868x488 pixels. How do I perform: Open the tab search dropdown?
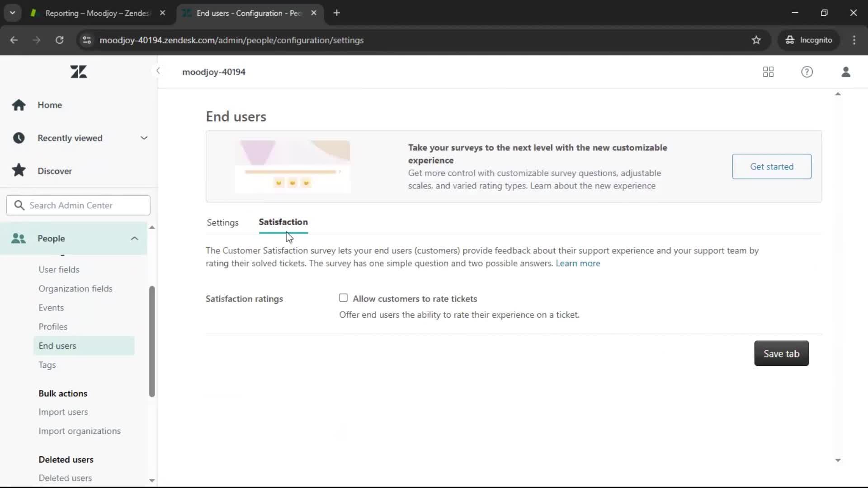click(12, 13)
